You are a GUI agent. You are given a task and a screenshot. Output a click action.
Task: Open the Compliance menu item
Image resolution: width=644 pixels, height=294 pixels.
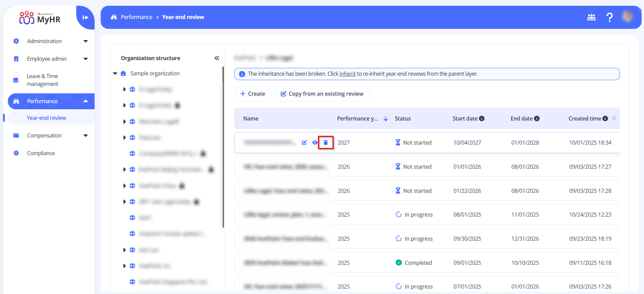click(x=41, y=153)
